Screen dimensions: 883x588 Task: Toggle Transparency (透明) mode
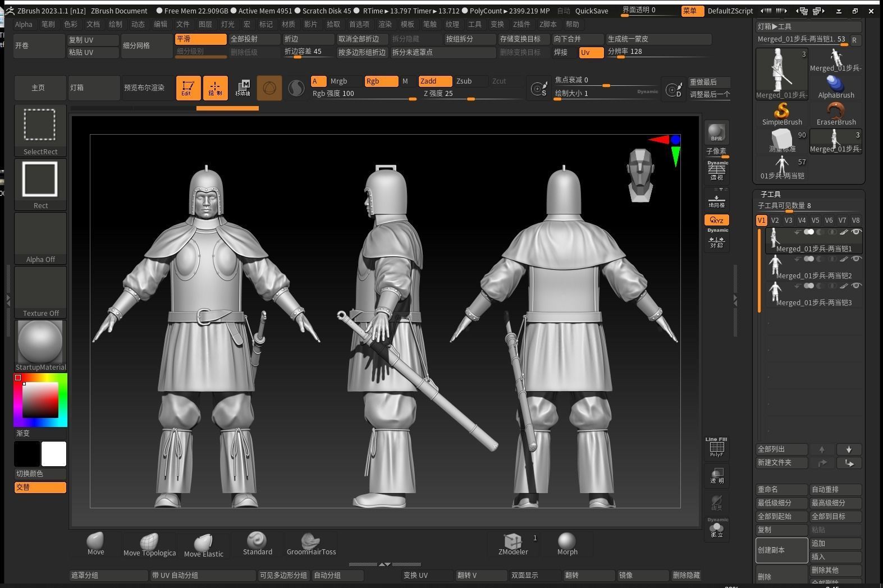click(717, 476)
